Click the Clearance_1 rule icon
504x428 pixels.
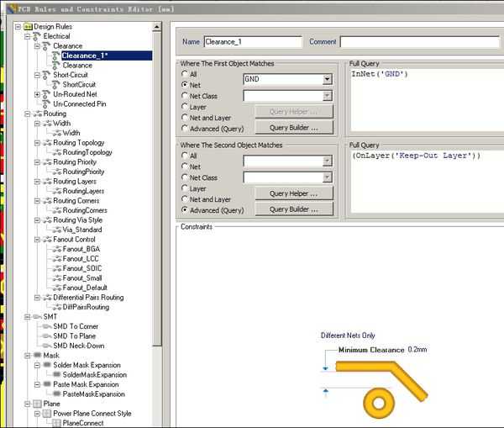pyautogui.click(x=56, y=55)
